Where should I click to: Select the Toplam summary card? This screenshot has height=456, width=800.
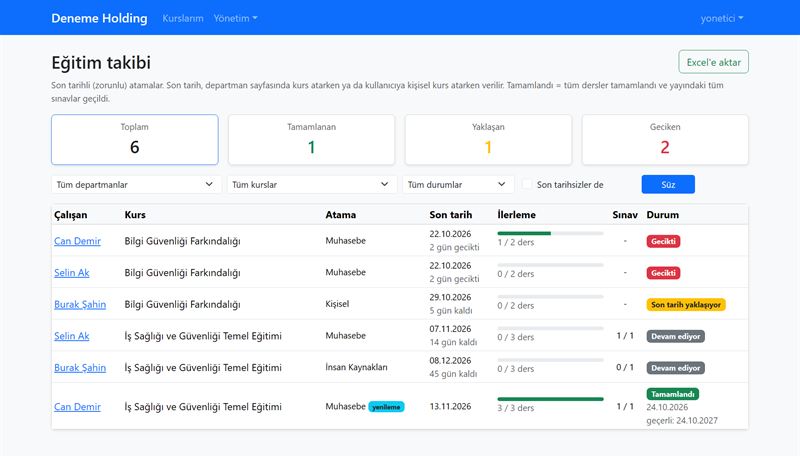coord(135,140)
